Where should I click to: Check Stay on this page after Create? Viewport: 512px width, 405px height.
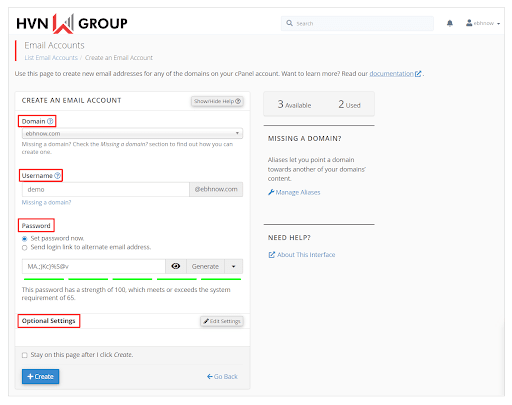(24, 355)
